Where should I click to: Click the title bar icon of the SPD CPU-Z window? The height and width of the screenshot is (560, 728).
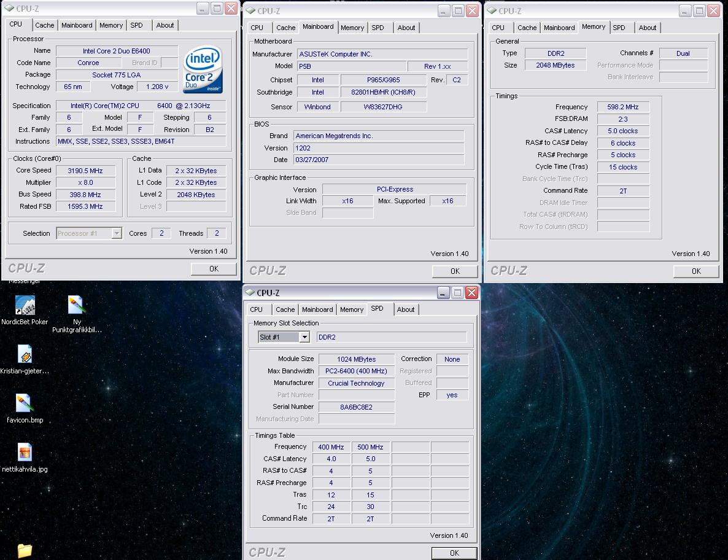(250, 292)
